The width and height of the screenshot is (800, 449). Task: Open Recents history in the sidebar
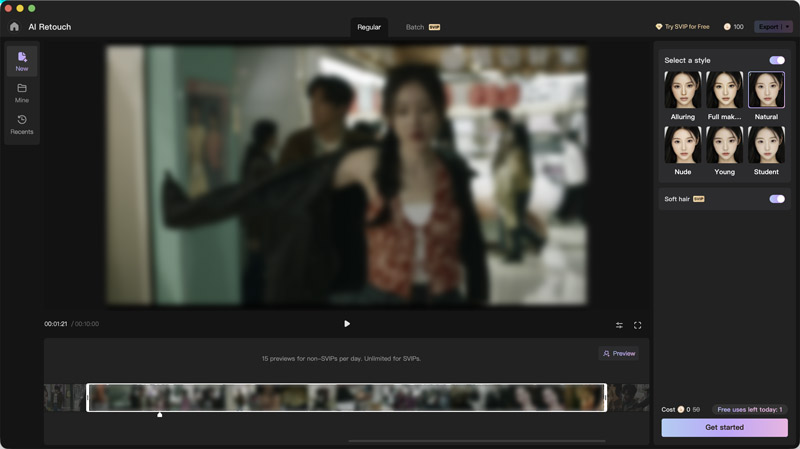(22, 124)
